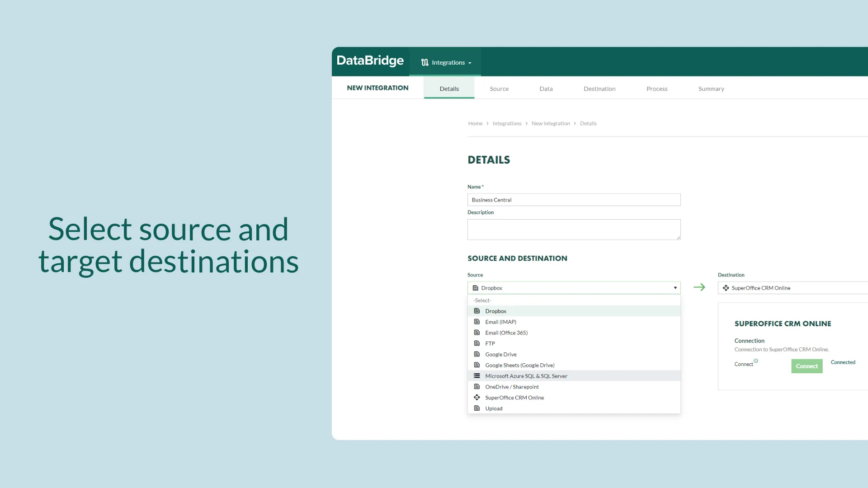Screen dimensions: 868x488
Task: Expand the Integrations menu caret
Action: [470, 63]
